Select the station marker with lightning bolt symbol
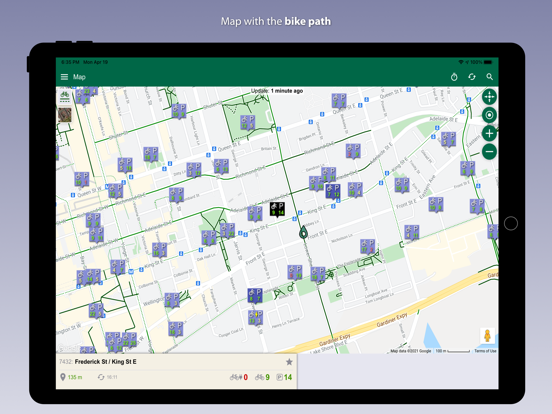The width and height of the screenshot is (552, 414). point(255,318)
